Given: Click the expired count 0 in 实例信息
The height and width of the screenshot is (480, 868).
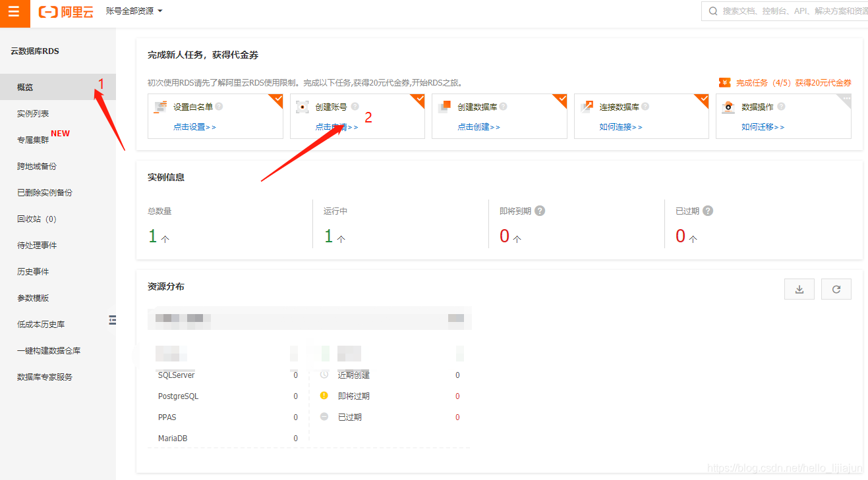Looking at the screenshot, I should (681, 236).
